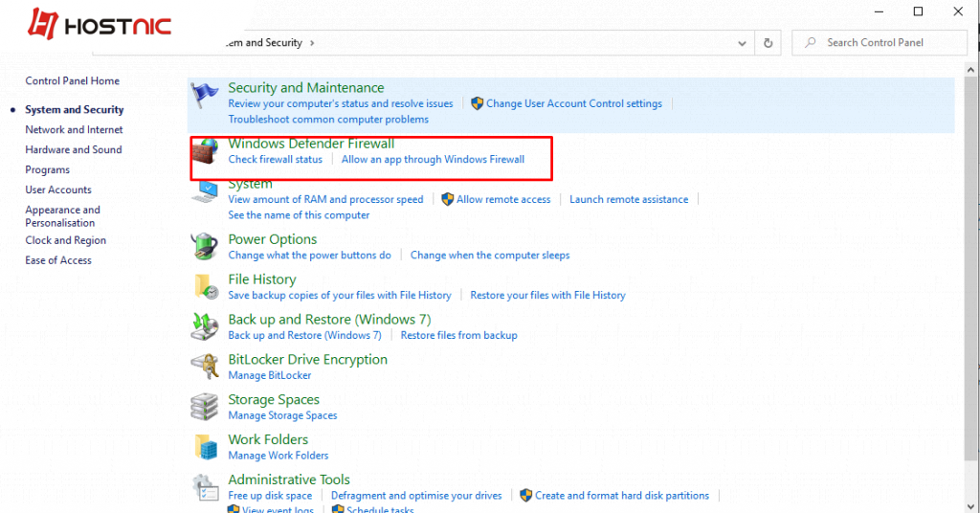This screenshot has height=513, width=980.
Task: Open Administrative Tools heading
Action: 289,480
